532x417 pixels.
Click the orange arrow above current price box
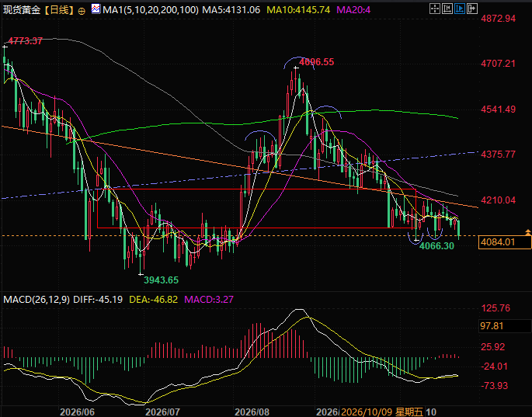[528, 232]
